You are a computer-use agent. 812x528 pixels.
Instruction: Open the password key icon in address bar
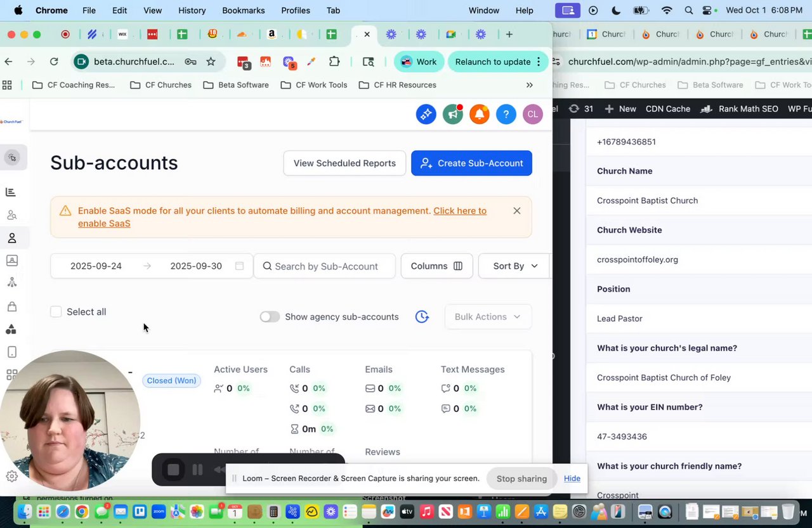point(190,61)
